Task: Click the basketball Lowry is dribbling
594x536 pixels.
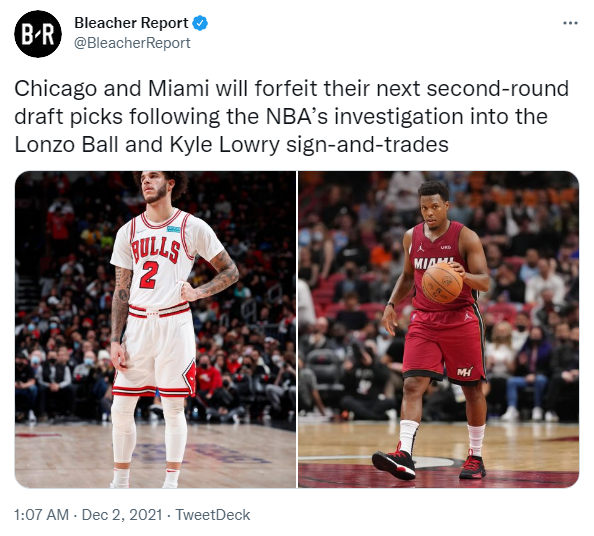Action: pyautogui.click(x=442, y=283)
